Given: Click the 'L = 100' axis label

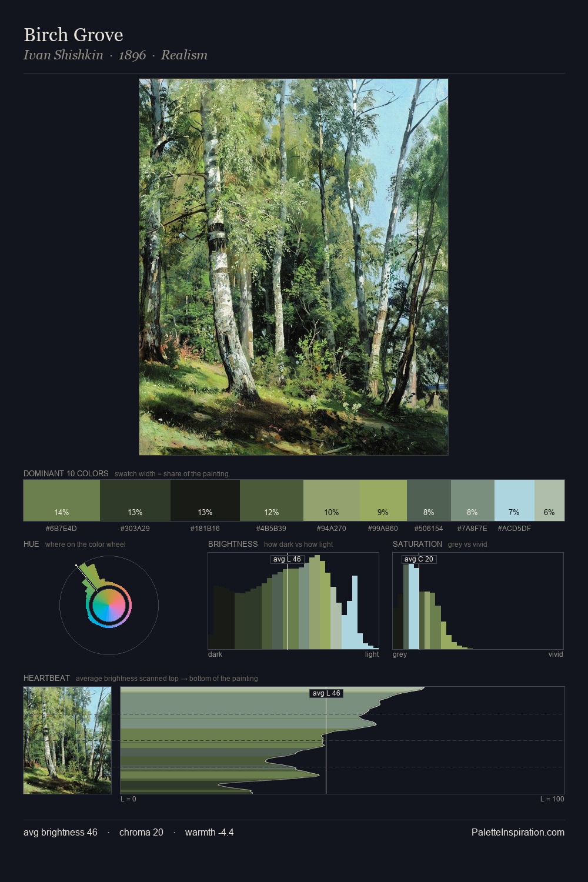Looking at the screenshot, I should [x=552, y=799].
